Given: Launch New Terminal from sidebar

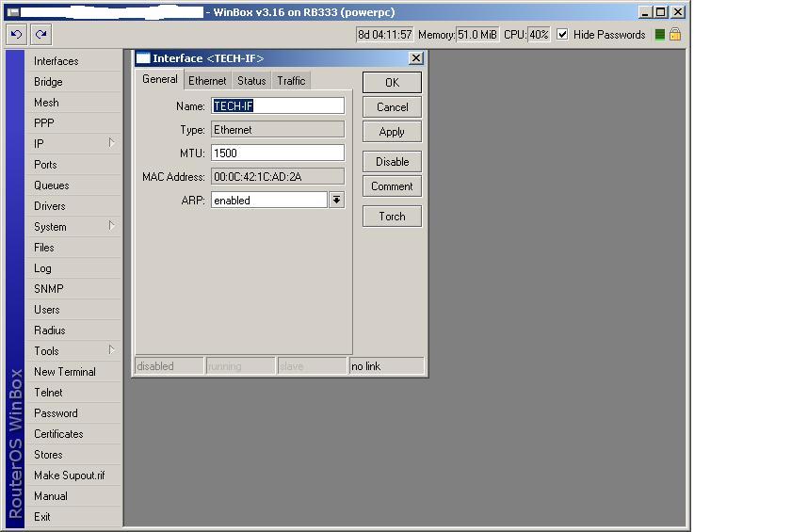Looking at the screenshot, I should tap(73, 372).
